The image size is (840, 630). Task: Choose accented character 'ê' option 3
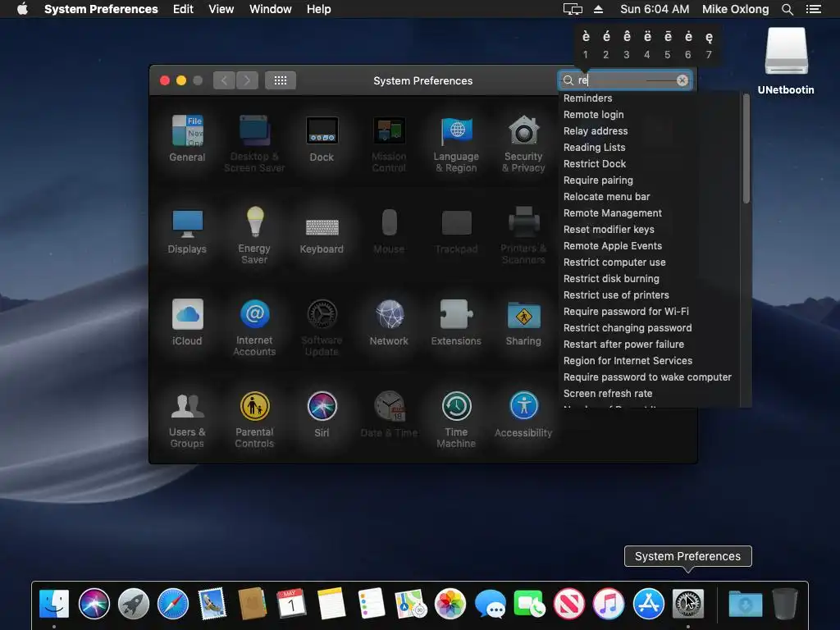pyautogui.click(x=627, y=44)
